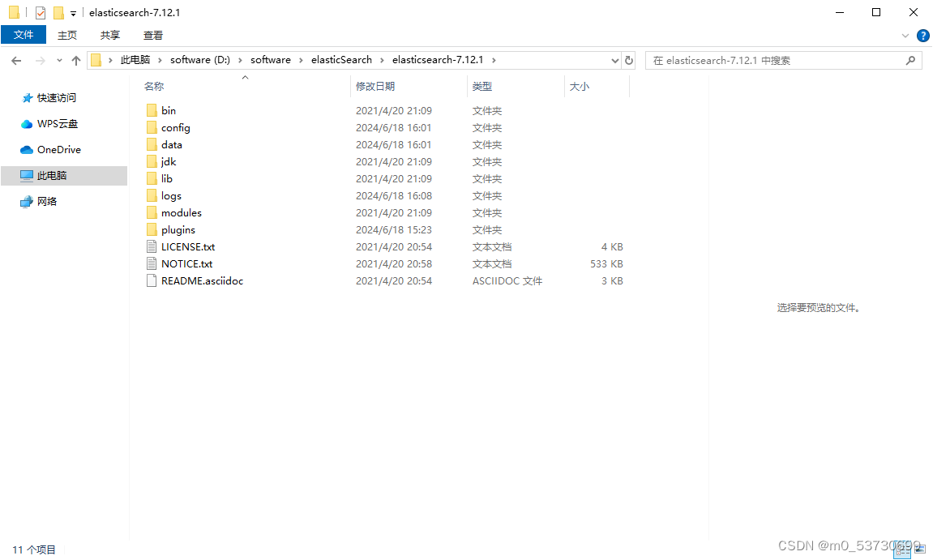The width and height of the screenshot is (933, 560).
Task: Select the NOTICE.txt file icon
Action: (x=152, y=263)
